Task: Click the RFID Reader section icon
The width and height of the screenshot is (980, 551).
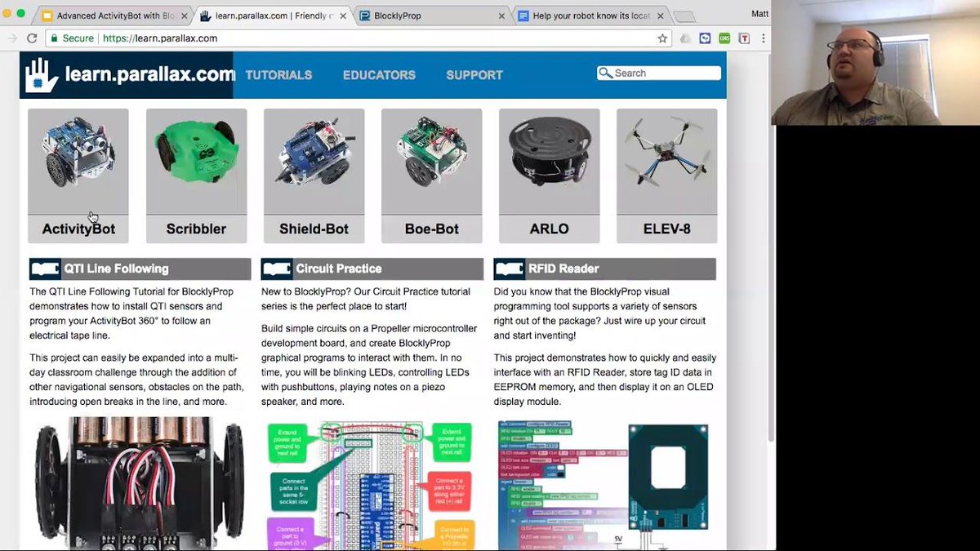Action: (510, 269)
